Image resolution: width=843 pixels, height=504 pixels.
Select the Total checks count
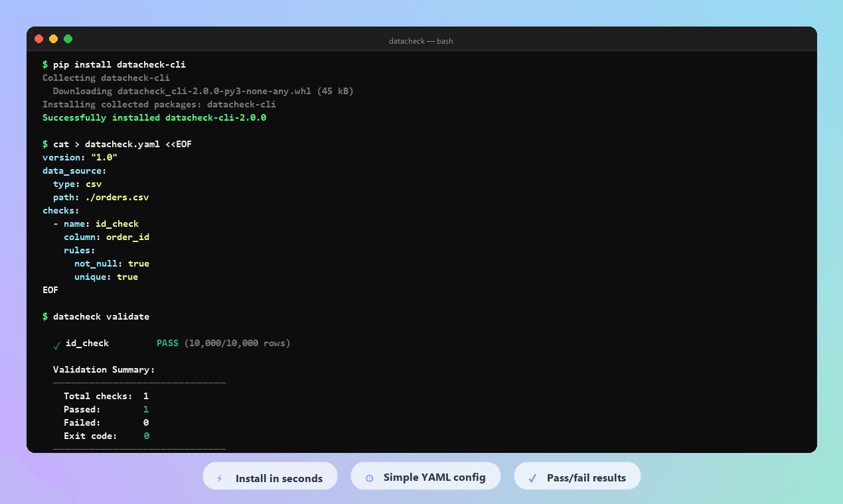pos(146,396)
